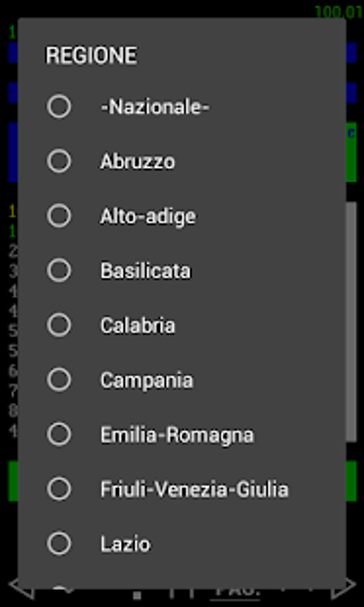Click the Friuli-Venezia-Giulia text label
This screenshot has height=607, width=364.
[194, 489]
